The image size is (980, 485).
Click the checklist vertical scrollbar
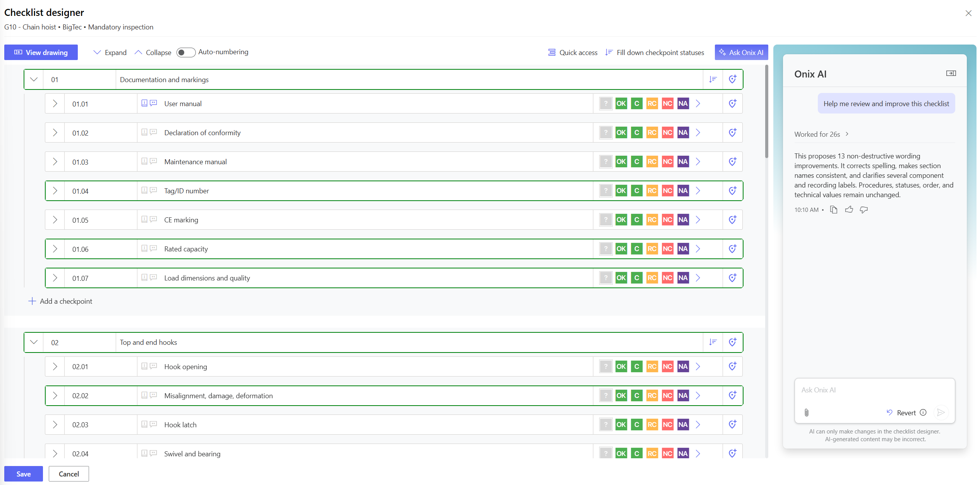pyautogui.click(x=767, y=112)
